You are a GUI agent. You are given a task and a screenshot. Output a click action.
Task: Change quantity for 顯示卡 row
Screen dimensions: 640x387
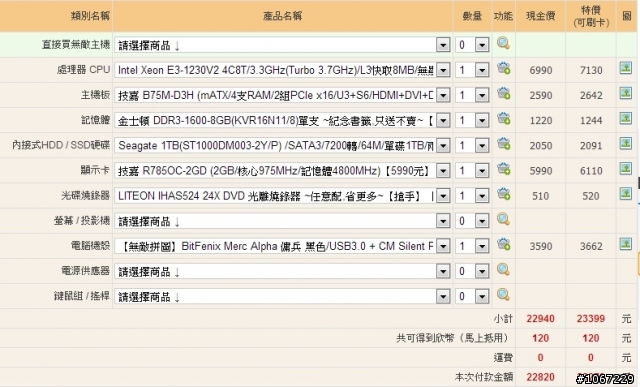pyautogui.click(x=472, y=171)
